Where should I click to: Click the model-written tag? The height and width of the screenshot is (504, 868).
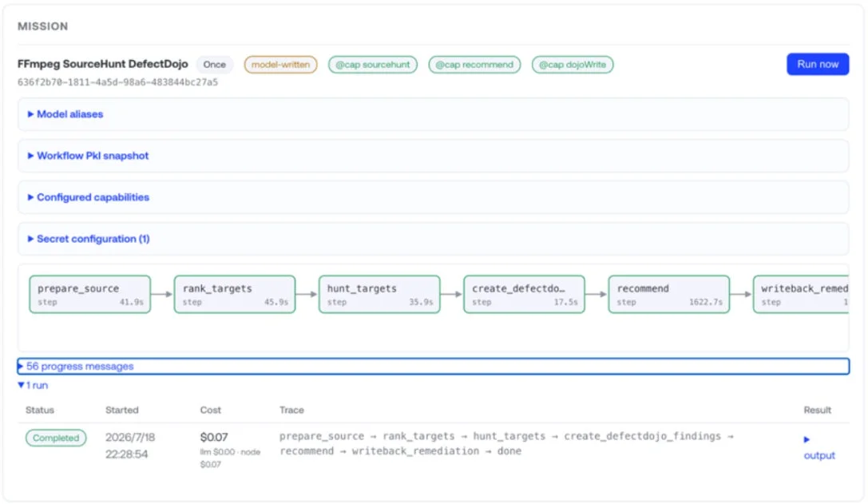point(280,64)
